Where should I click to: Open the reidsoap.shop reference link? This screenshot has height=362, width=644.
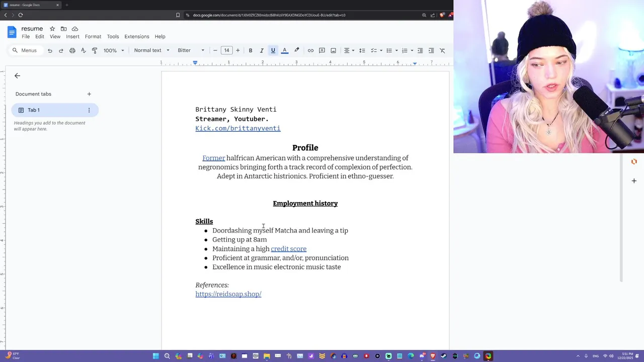(x=228, y=294)
